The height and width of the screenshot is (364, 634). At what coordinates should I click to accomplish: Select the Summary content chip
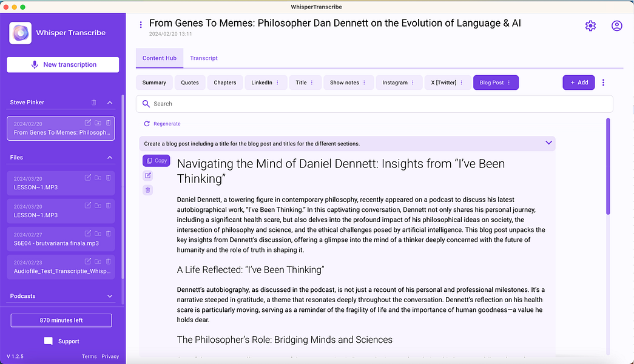tap(154, 83)
